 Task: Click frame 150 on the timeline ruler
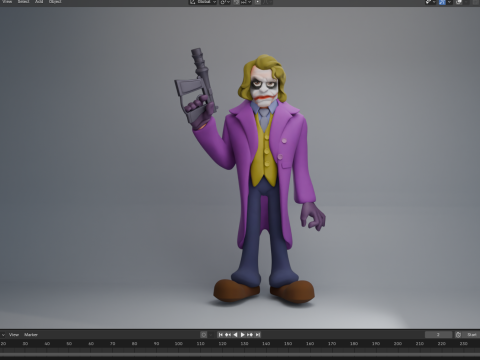288,343
